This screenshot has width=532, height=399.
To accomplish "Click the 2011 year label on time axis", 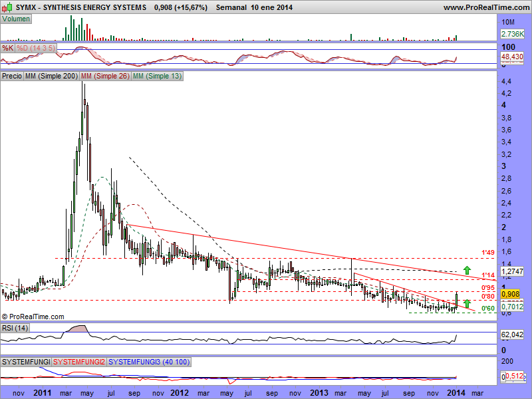I will pyautogui.click(x=43, y=393).
